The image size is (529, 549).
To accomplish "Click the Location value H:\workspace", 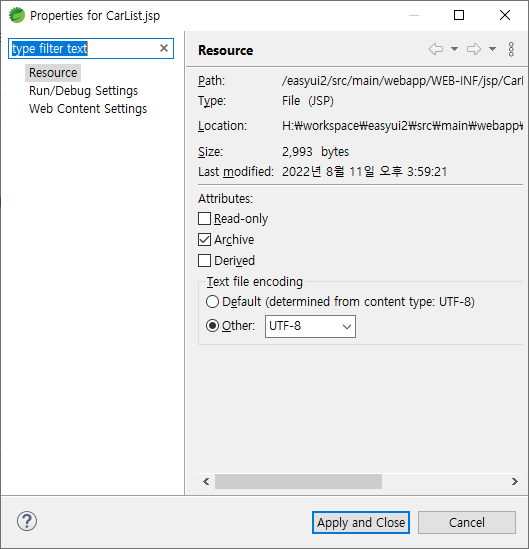I will (402, 126).
